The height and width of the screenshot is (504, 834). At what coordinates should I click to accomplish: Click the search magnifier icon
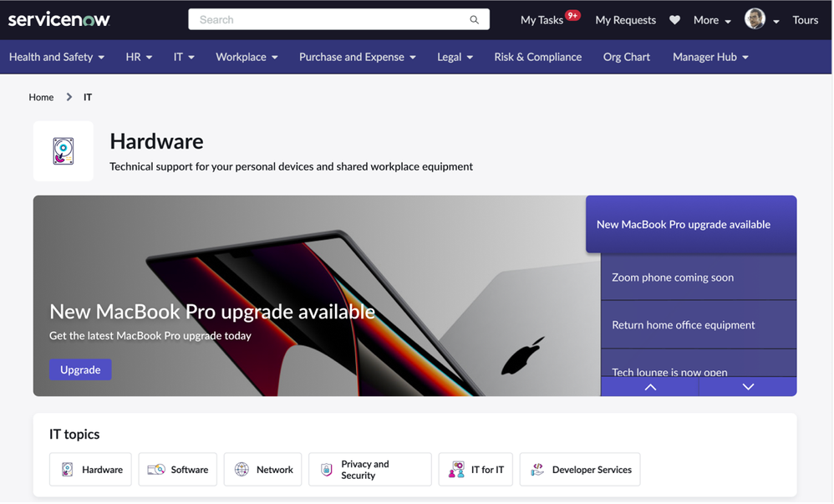click(x=474, y=20)
